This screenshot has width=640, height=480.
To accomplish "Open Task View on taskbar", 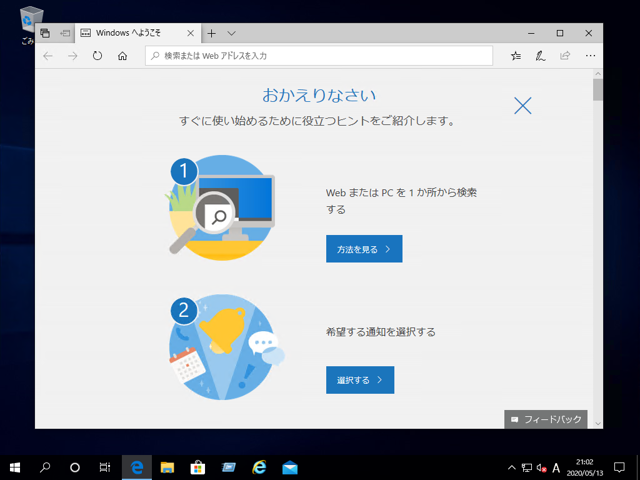I will coord(105,467).
